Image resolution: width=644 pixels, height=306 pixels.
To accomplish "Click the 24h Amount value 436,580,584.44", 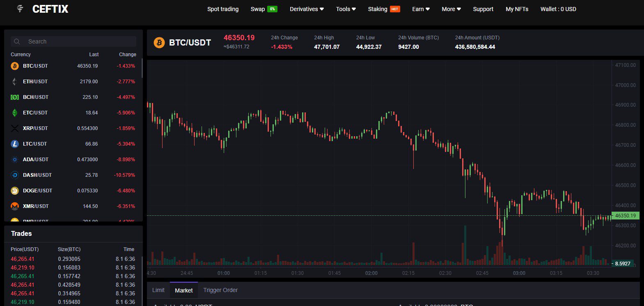I will 475,47.
